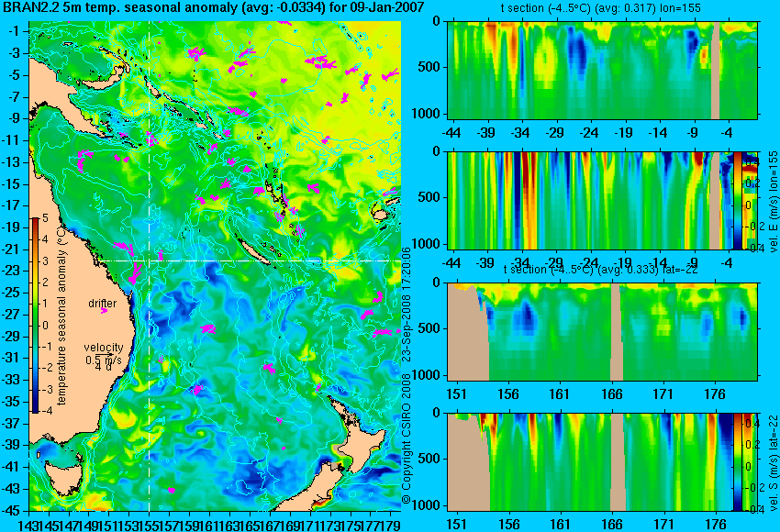
Task: Click the lon=155 temperature section plot
Action: (602, 70)
